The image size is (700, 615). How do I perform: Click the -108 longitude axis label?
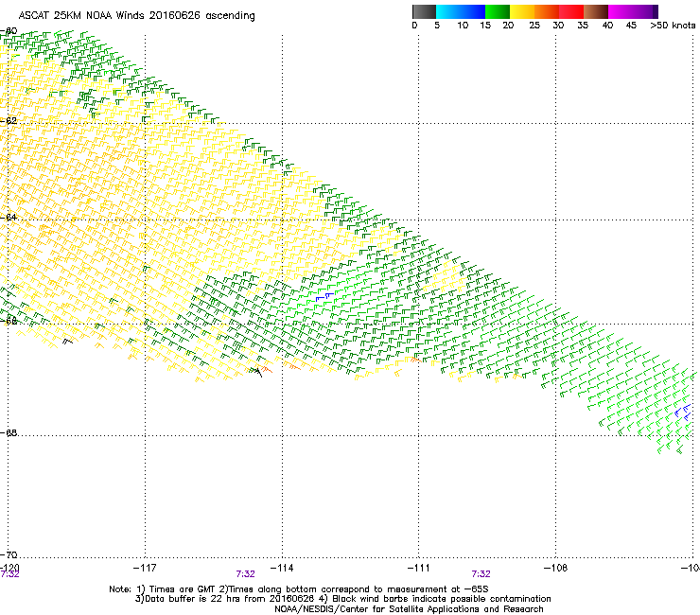tap(555, 568)
